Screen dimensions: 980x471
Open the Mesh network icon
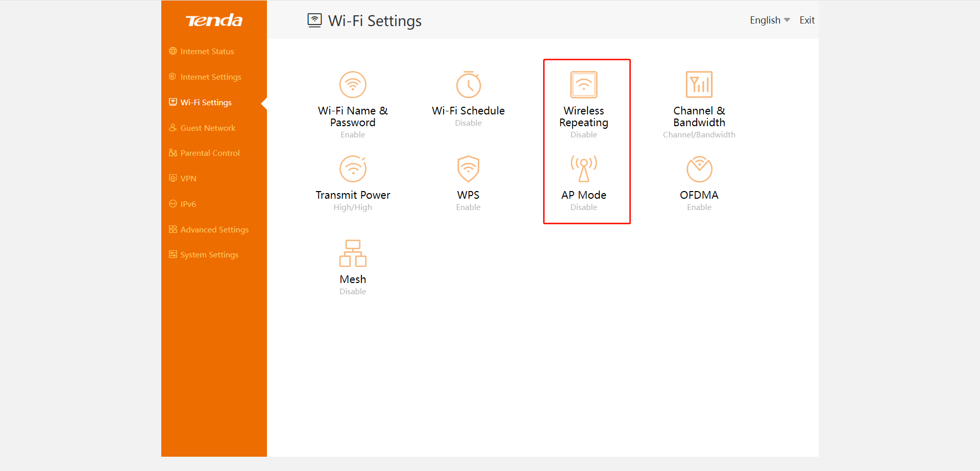pyautogui.click(x=353, y=253)
